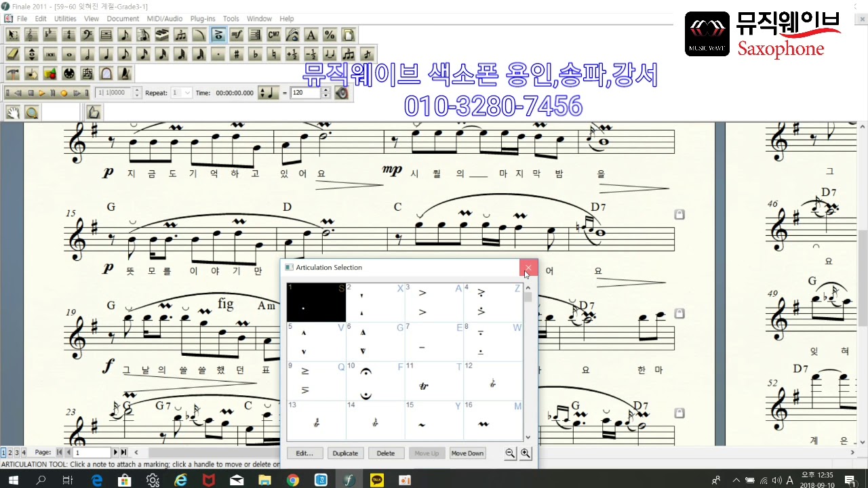Select the tenuto articulation slot 7
Viewport: 868px width, 488px height.
(434, 342)
